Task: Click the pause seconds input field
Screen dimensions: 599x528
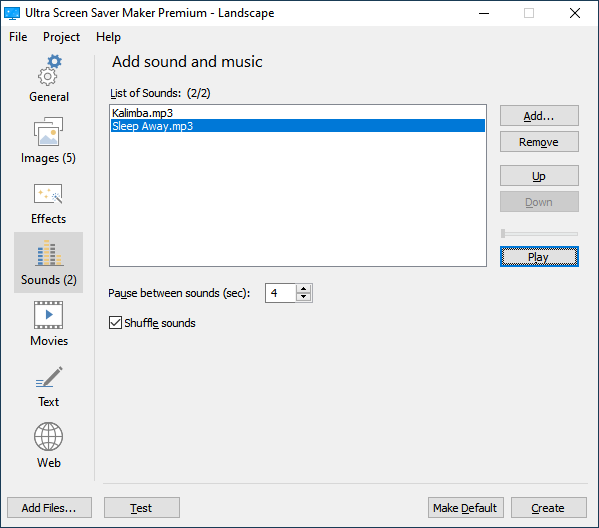Action: (280, 293)
